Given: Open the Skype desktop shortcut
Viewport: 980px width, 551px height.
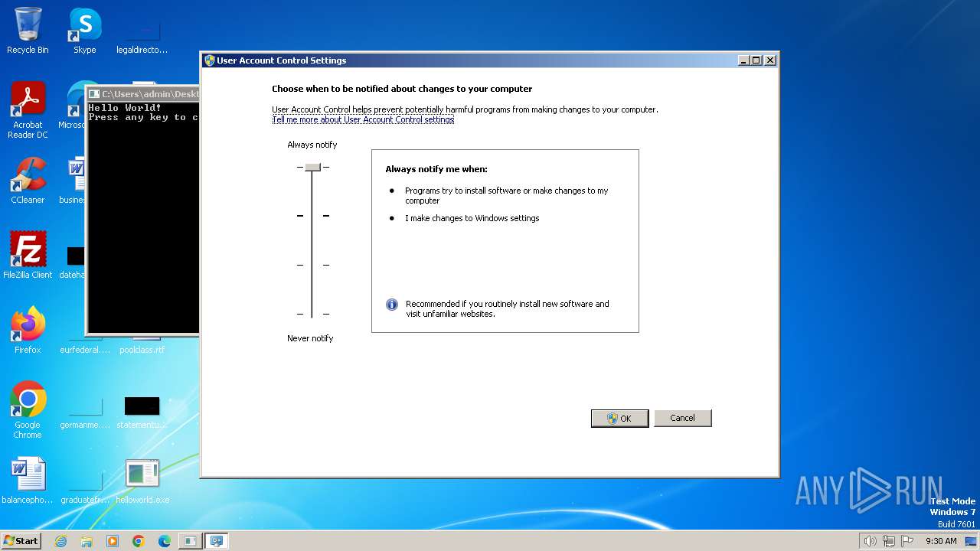Looking at the screenshot, I should pyautogui.click(x=84, y=31).
